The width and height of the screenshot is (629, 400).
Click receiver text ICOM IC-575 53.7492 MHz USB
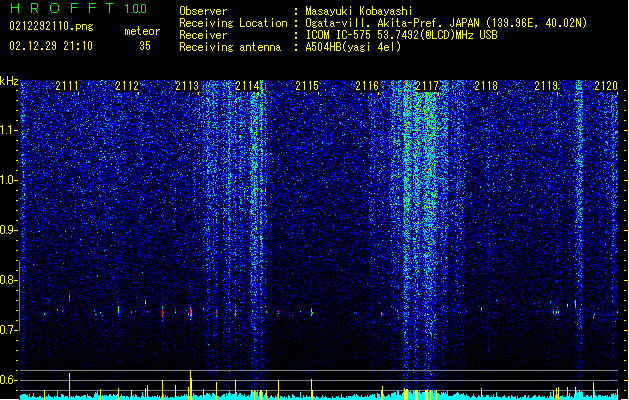pos(401,35)
